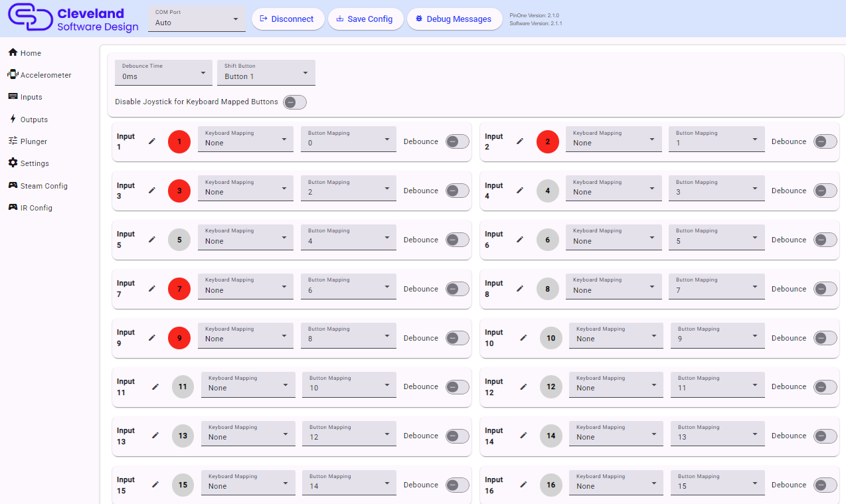
Task: Edit the name of Input 4
Action: pyautogui.click(x=520, y=191)
